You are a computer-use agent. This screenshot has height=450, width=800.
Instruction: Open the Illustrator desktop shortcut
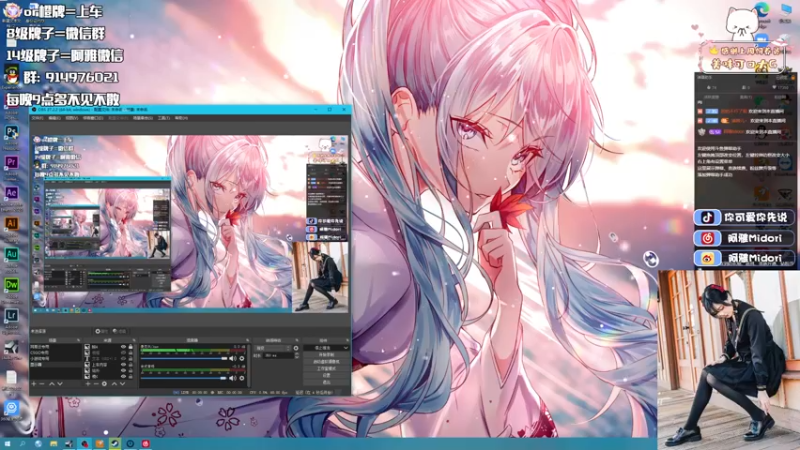pos(11,223)
